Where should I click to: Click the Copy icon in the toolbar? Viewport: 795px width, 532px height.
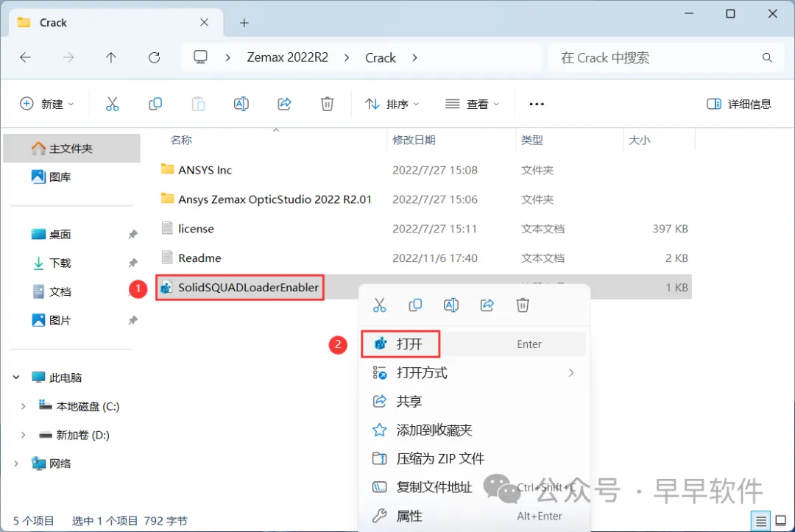[x=155, y=104]
